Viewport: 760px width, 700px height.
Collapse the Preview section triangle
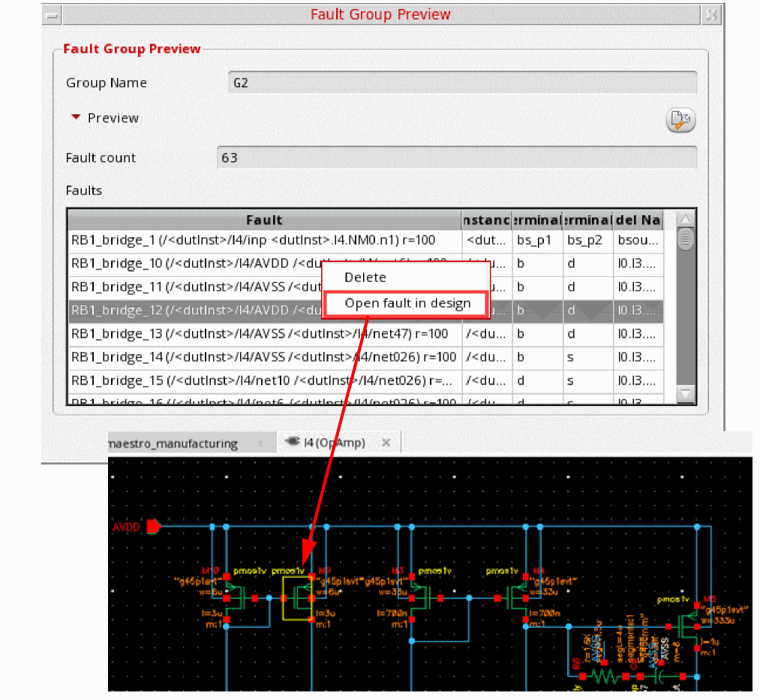76,117
